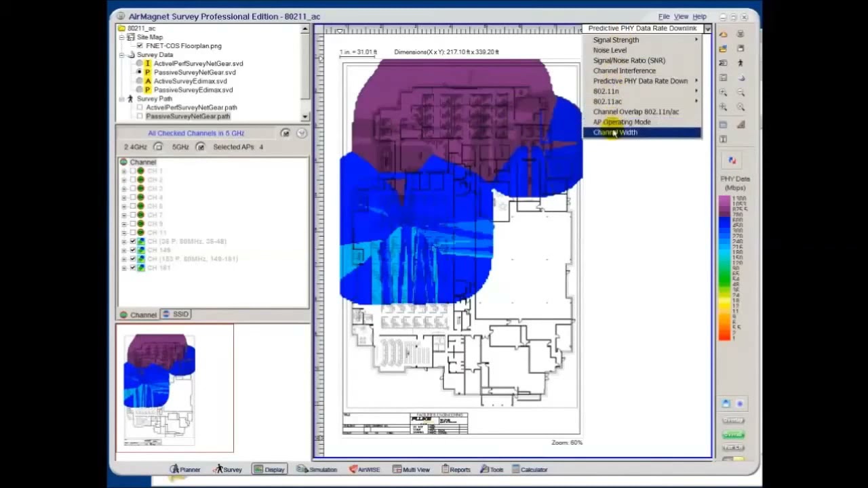Viewport: 868px width, 488px height.
Task: Click the zoom-out magnifier in right toolbar
Action: pos(741,93)
